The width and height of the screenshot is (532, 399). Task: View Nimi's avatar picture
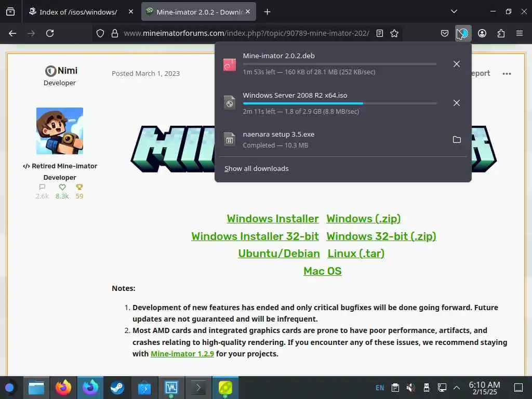pos(60,131)
